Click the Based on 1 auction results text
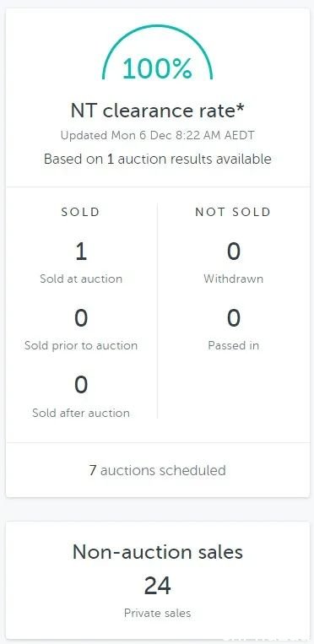314x644 pixels. point(157,159)
